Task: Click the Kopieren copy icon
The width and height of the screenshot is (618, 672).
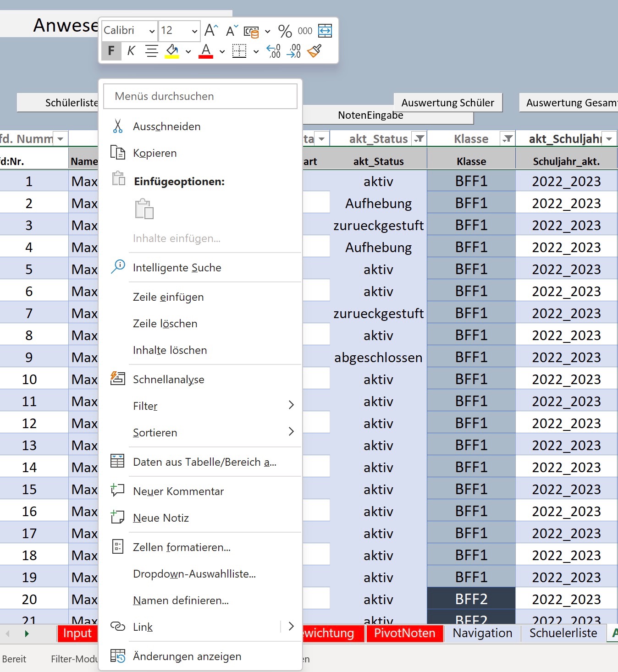Action: pyautogui.click(x=118, y=153)
